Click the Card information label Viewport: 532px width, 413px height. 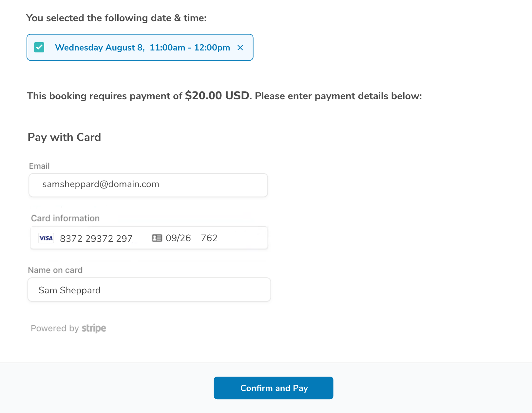[65, 218]
